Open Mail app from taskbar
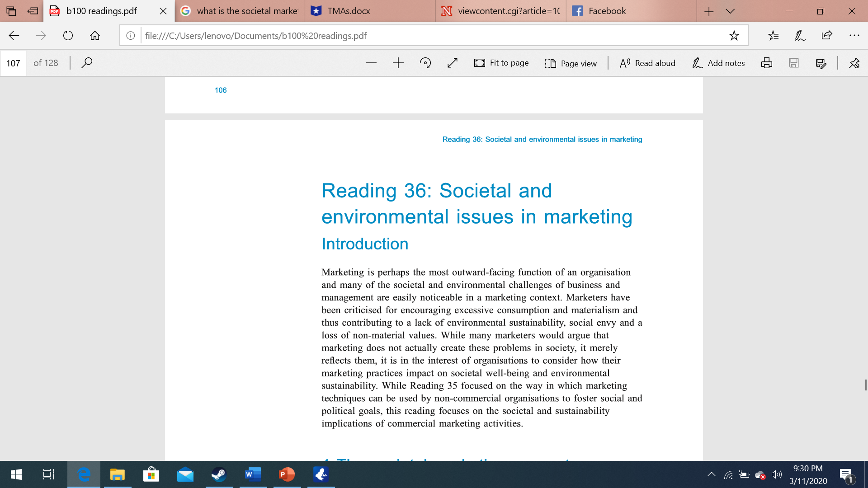The height and width of the screenshot is (488, 868). tap(185, 474)
